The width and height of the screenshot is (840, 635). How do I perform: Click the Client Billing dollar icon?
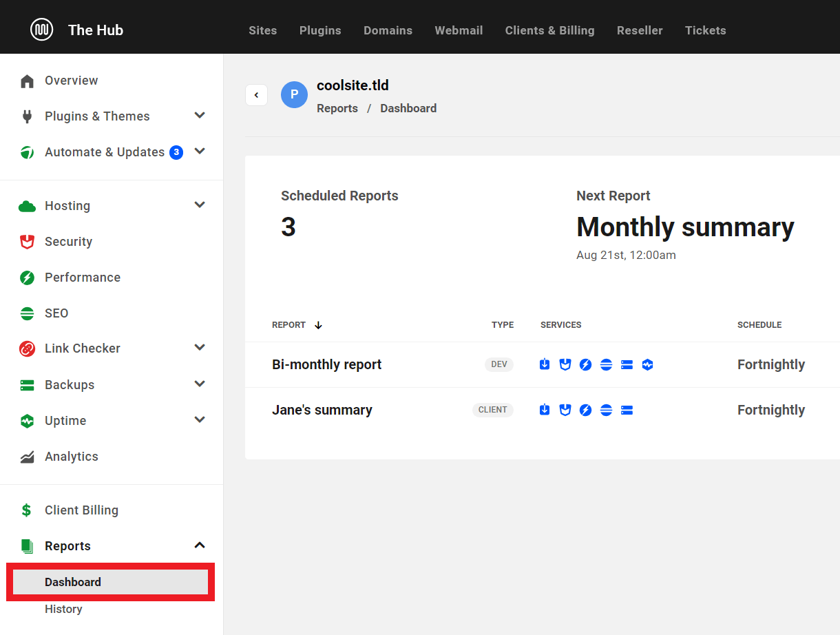(27, 510)
